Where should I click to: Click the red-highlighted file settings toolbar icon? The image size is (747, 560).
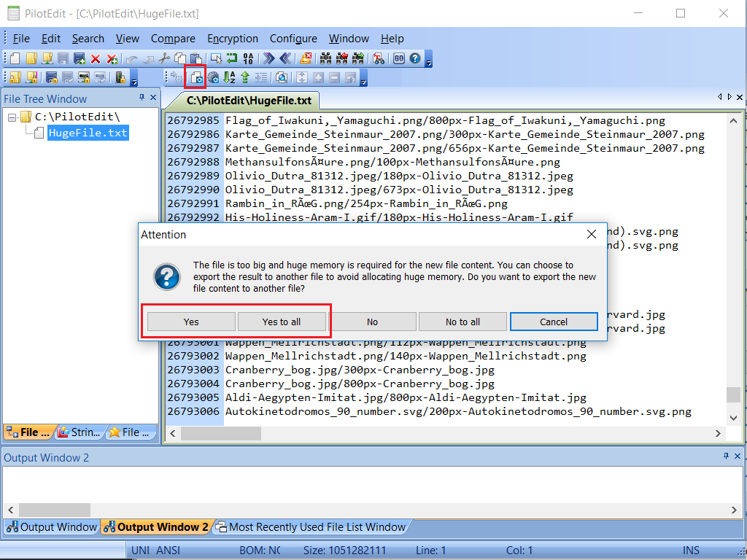click(196, 77)
